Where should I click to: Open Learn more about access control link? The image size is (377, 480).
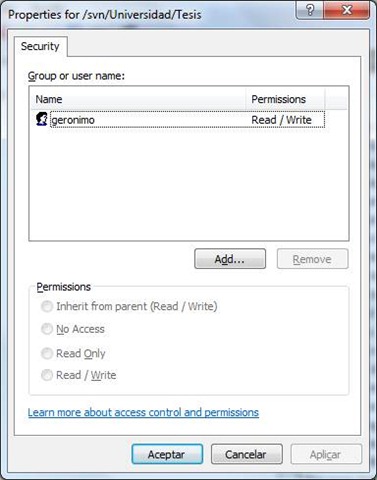click(143, 412)
